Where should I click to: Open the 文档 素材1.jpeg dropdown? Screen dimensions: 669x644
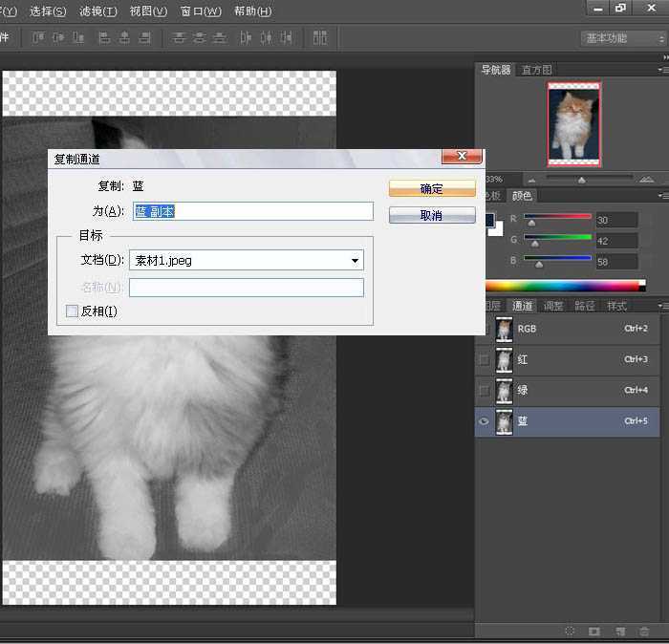pyautogui.click(x=356, y=260)
